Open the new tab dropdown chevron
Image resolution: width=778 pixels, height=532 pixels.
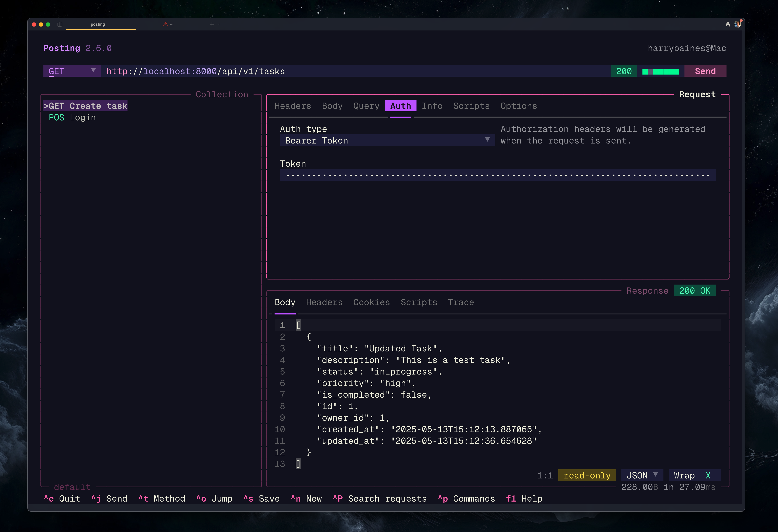click(219, 24)
